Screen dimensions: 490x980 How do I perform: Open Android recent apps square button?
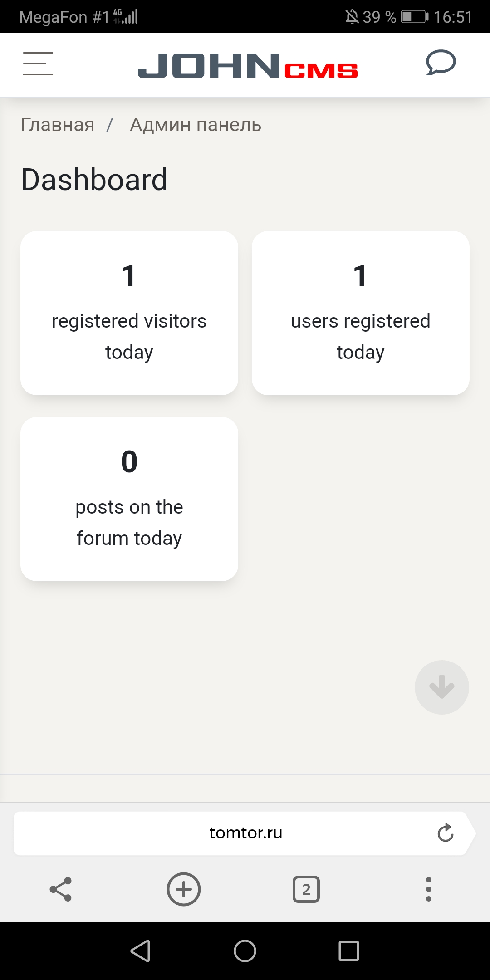coord(348,951)
